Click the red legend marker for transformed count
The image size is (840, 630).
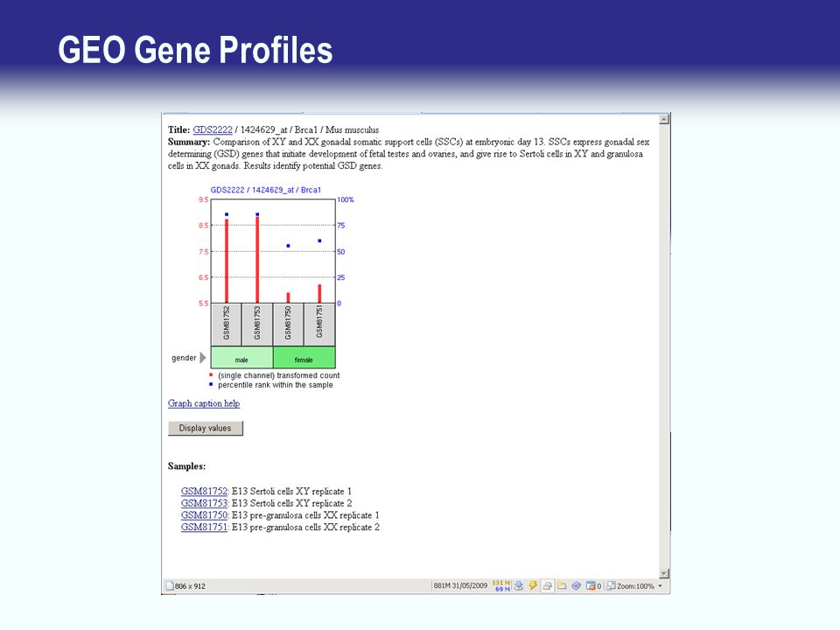[x=211, y=375]
